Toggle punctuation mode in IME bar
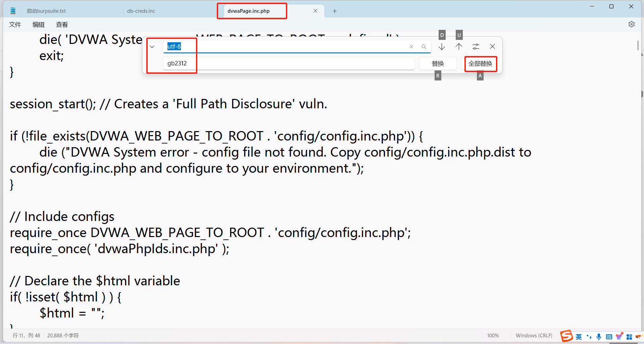This screenshot has width=644, height=344. [589, 337]
